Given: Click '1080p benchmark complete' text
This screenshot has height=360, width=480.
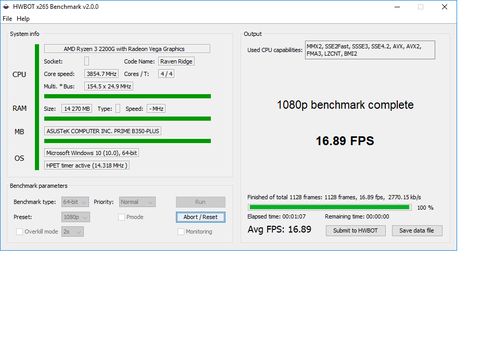Looking at the screenshot, I should click(x=345, y=105).
